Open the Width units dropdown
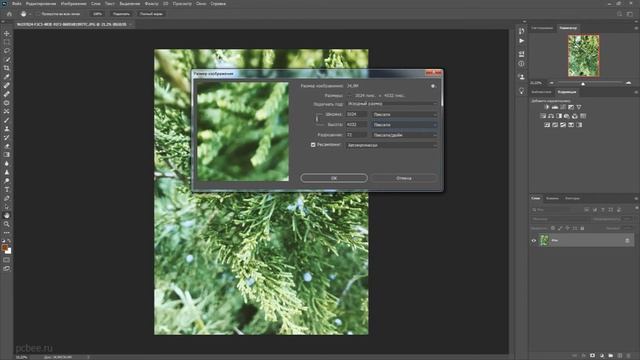 coord(404,115)
